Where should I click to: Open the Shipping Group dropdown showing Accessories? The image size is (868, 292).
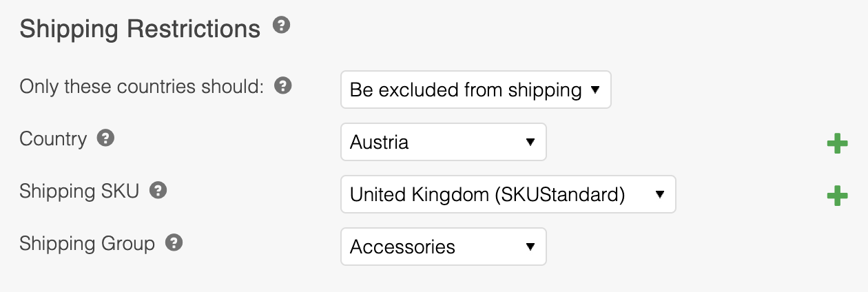pyautogui.click(x=443, y=247)
